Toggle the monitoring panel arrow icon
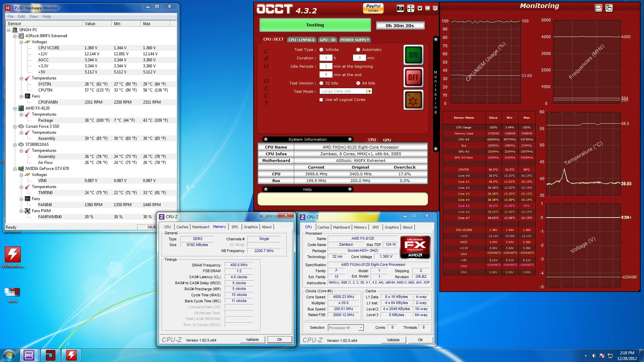644x362 pixels. pyautogui.click(x=436, y=148)
